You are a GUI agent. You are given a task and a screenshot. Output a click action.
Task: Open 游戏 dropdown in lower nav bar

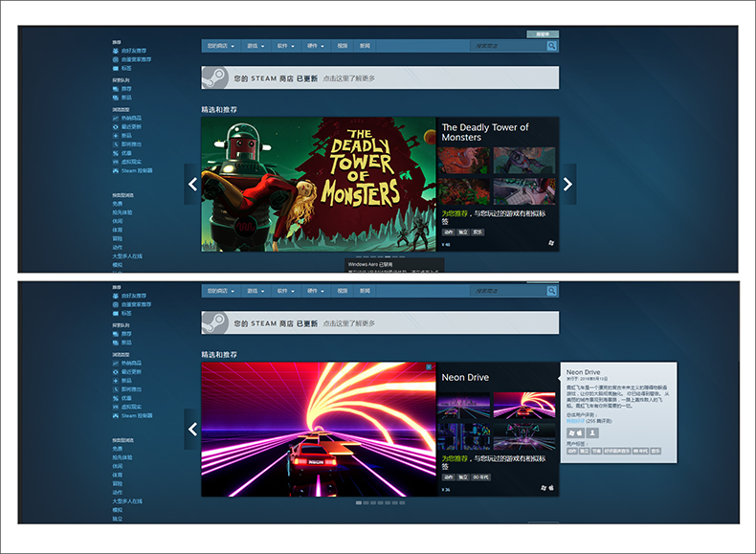(x=256, y=291)
